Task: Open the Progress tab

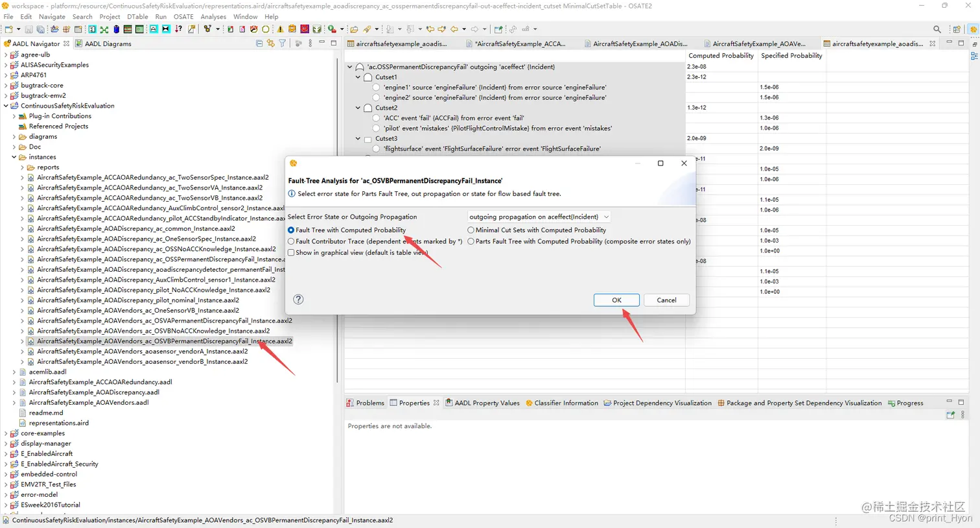Action: (x=905, y=403)
